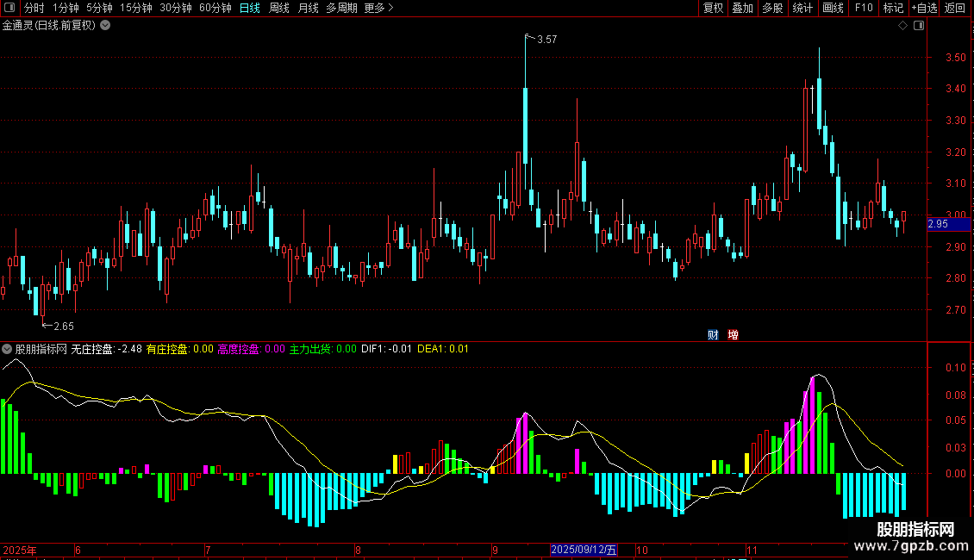Screen dimensions: 974x560
Task: Open the 复权 adjustment menu
Action: coord(713,9)
